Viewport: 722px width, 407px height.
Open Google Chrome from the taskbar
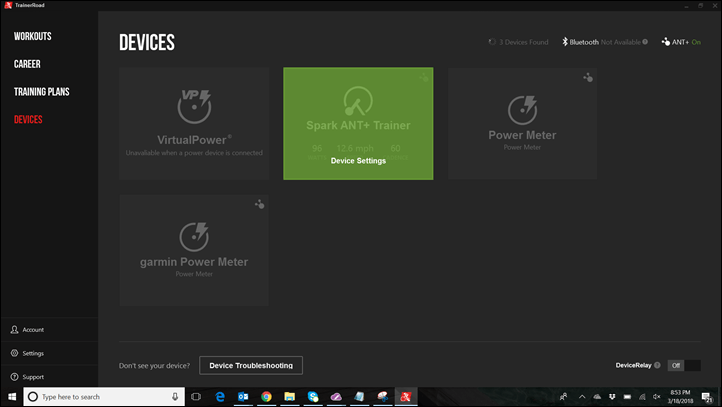[266, 396]
